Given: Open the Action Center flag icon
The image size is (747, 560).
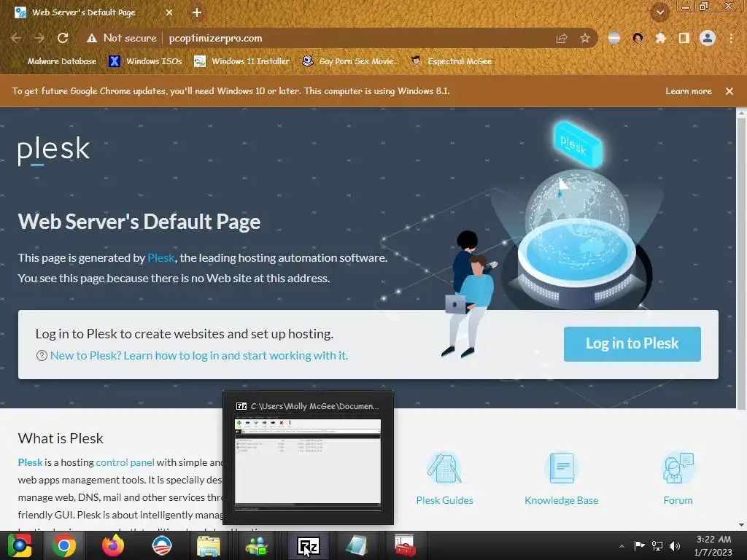Looking at the screenshot, I should pos(639,546).
